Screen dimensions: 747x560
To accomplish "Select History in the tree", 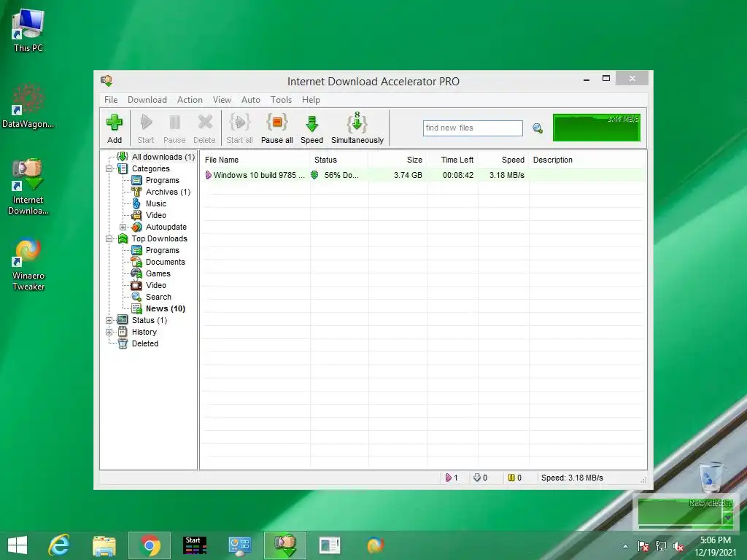I will tap(144, 332).
